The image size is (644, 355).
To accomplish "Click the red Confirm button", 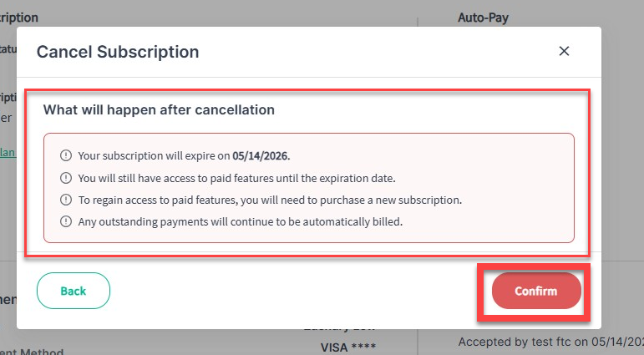I will [536, 291].
